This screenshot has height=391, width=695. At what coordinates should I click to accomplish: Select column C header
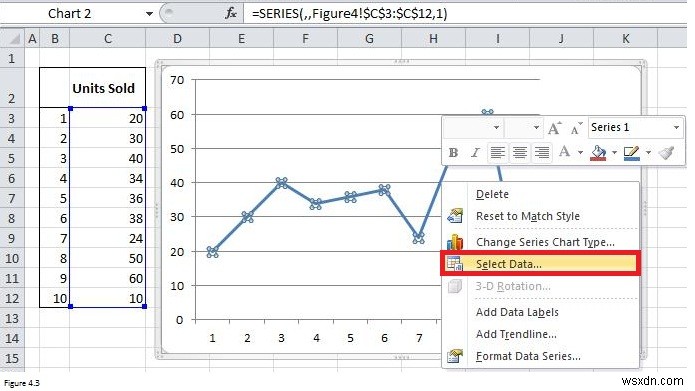[x=108, y=39]
